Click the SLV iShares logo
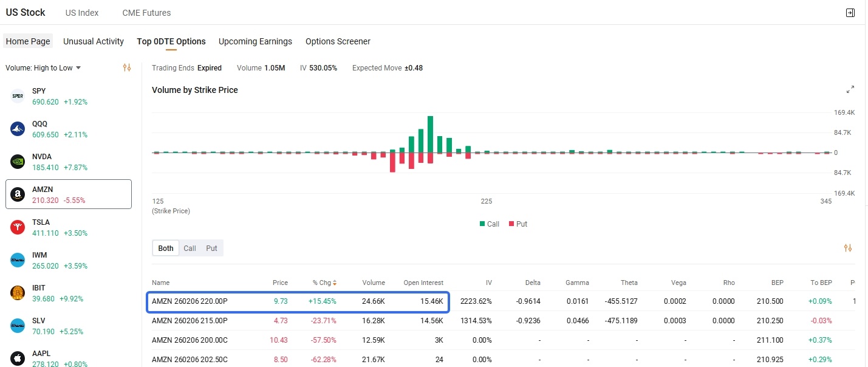Screen dimensions: 868x367 click(x=18, y=326)
